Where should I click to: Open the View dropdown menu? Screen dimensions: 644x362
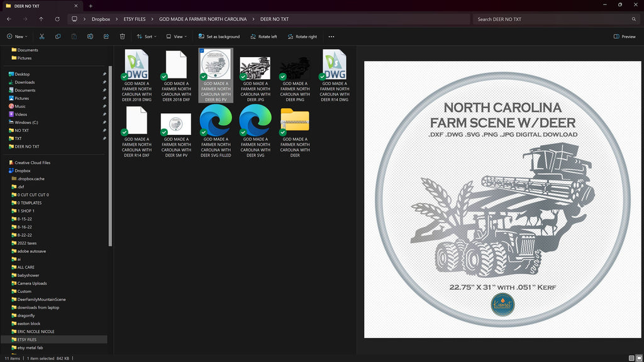[x=177, y=36]
